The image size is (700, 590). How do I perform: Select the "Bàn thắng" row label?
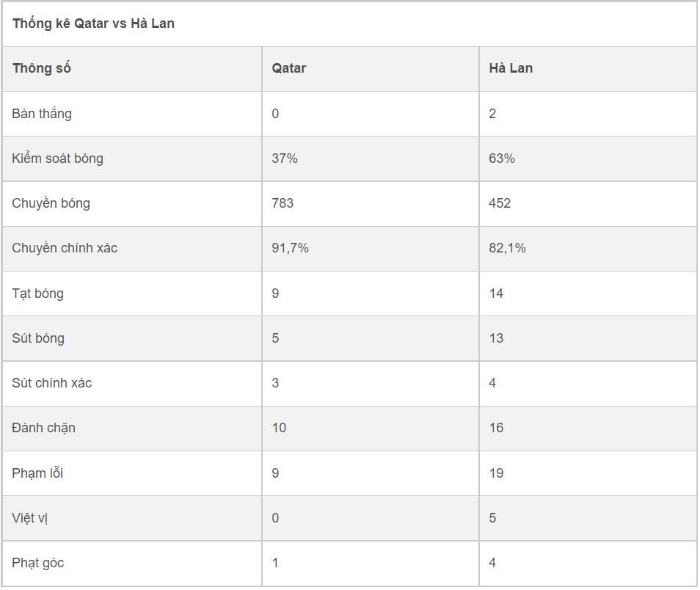click(42, 114)
